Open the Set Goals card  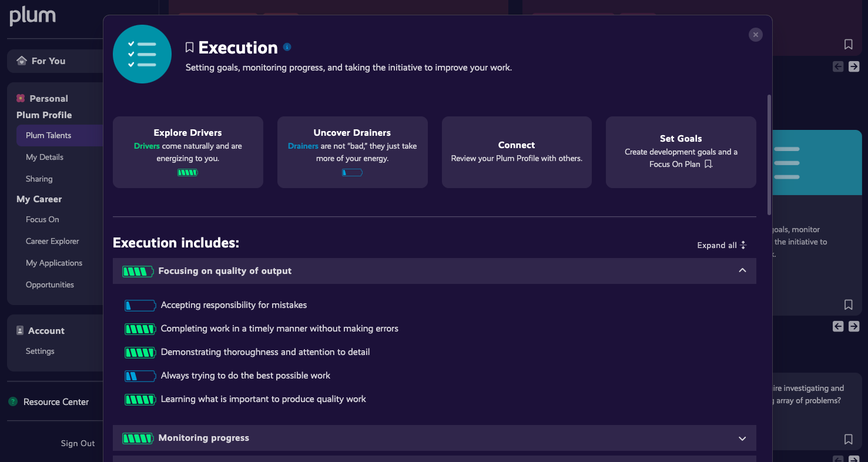tap(681, 152)
